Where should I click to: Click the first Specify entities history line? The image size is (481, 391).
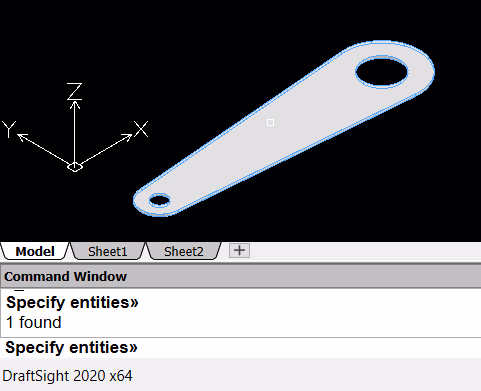[x=72, y=303]
